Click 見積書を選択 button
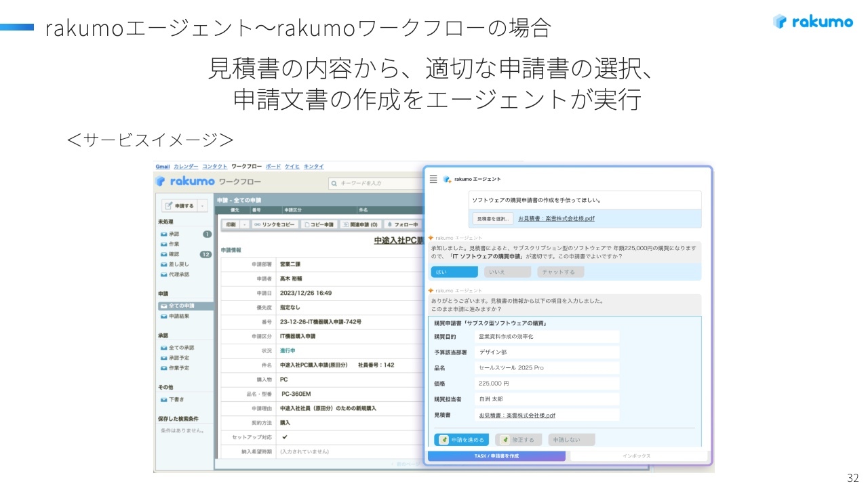The width and height of the screenshot is (868, 488). (x=492, y=218)
